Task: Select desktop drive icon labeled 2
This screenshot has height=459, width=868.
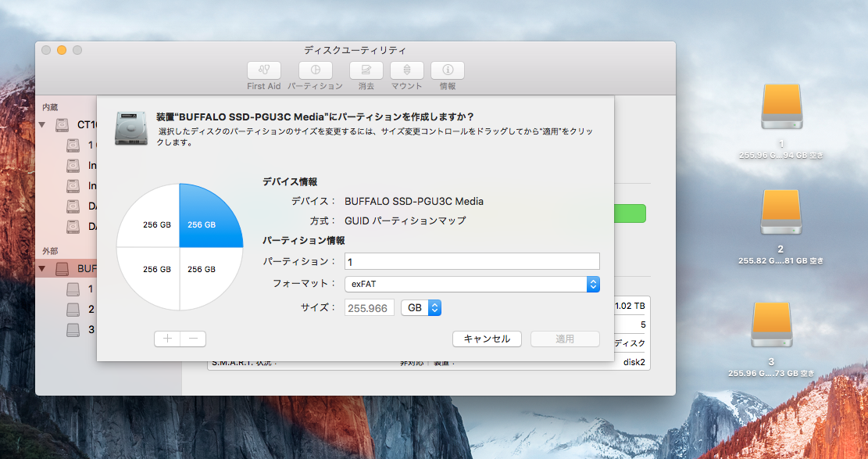Action: 781,212
